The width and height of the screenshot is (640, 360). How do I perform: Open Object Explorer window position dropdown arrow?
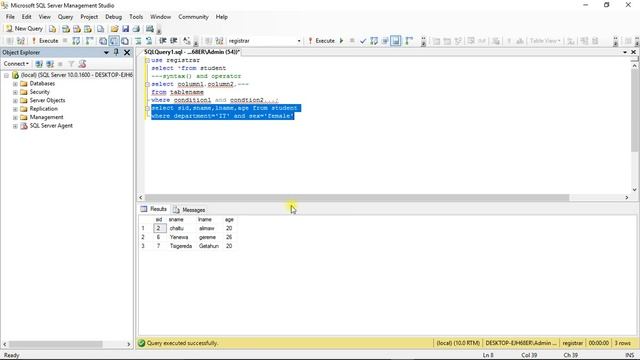point(106,52)
